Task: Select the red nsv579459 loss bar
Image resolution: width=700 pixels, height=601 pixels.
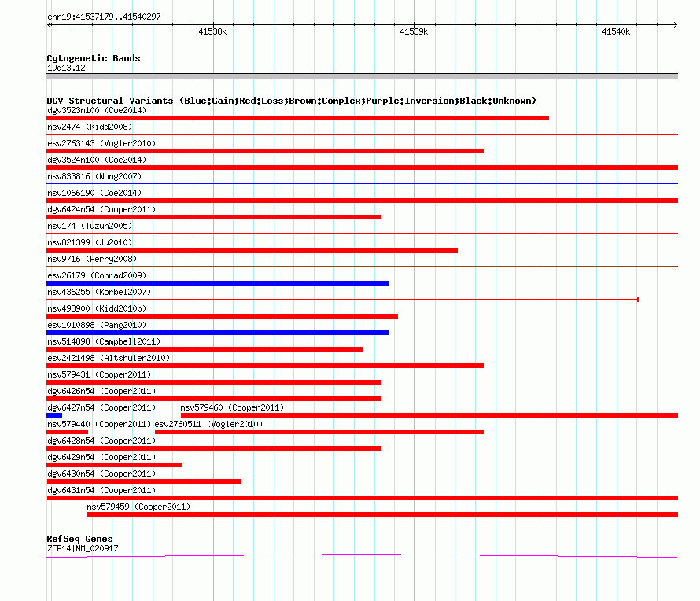Action: click(382, 514)
